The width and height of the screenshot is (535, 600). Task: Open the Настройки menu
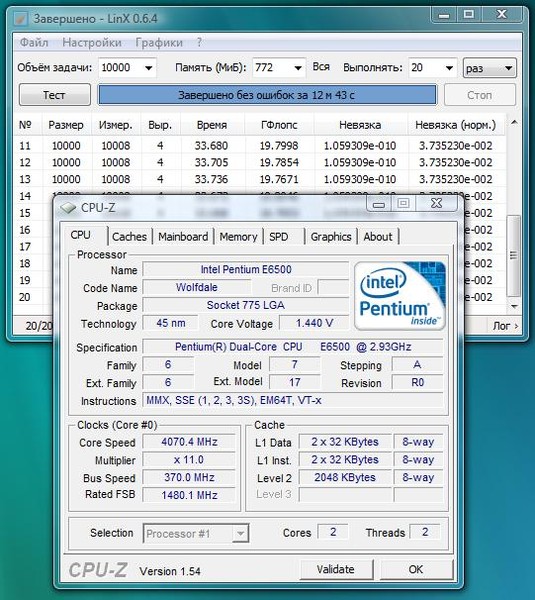(92, 42)
